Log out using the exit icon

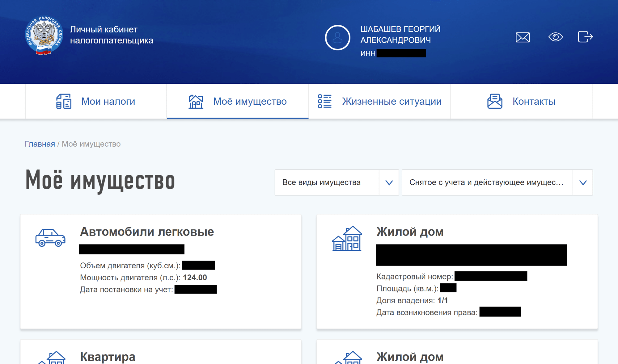585,37
